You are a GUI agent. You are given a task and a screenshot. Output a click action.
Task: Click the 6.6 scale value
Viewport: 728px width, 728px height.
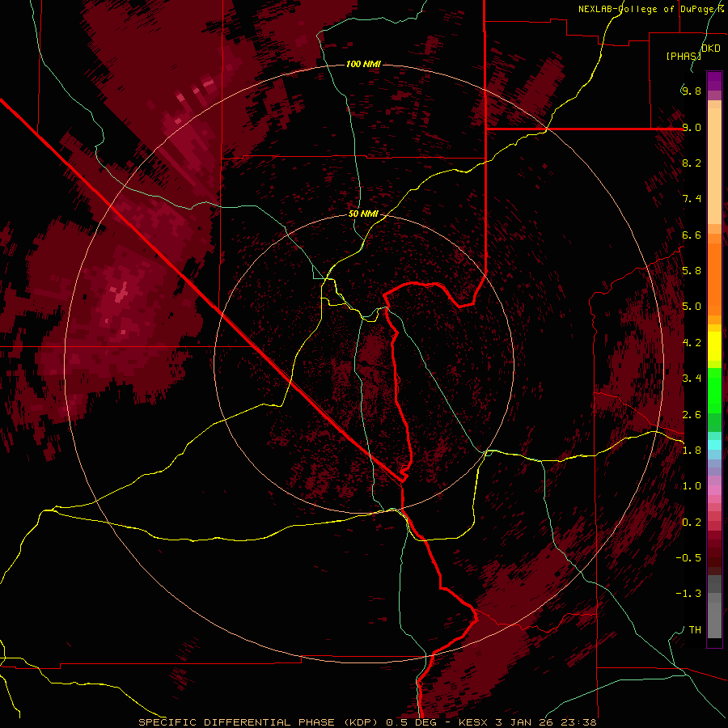coord(692,235)
